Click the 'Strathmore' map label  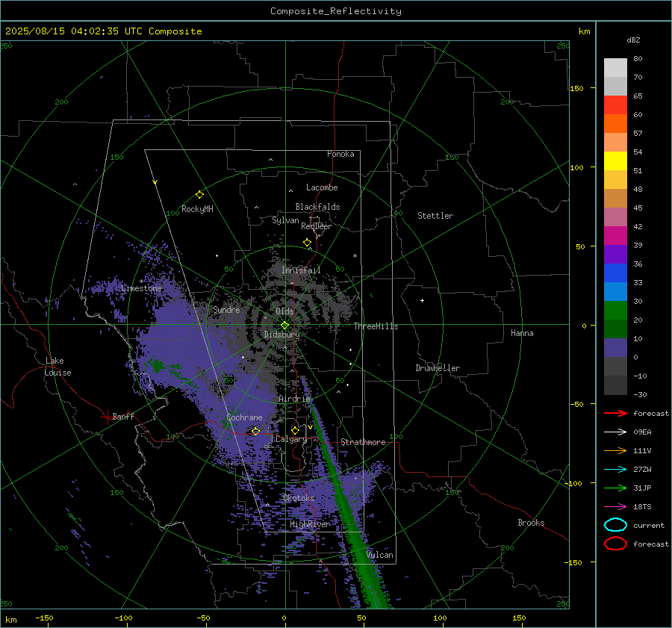tap(363, 442)
